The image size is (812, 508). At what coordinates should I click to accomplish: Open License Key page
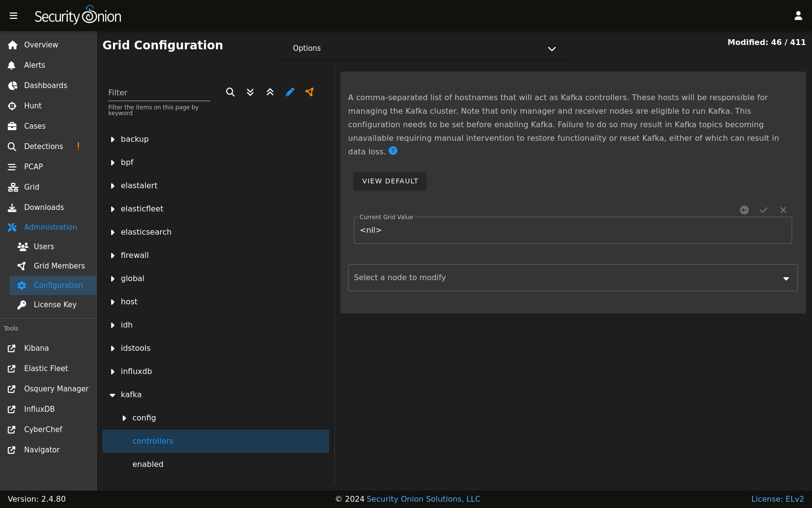coord(53,305)
